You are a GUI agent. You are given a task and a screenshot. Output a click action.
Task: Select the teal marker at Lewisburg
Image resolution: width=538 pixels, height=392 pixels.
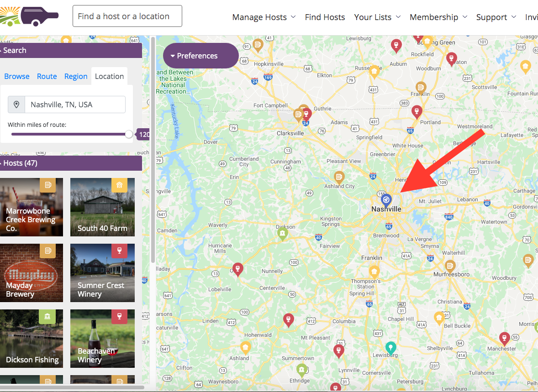[390, 348]
